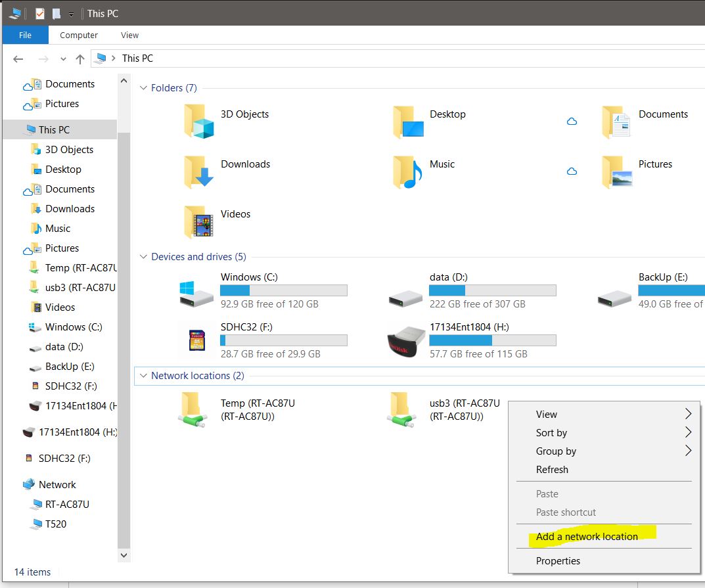
Task: Click the 17134Ent1804 (H:) capacity bar
Action: click(493, 340)
